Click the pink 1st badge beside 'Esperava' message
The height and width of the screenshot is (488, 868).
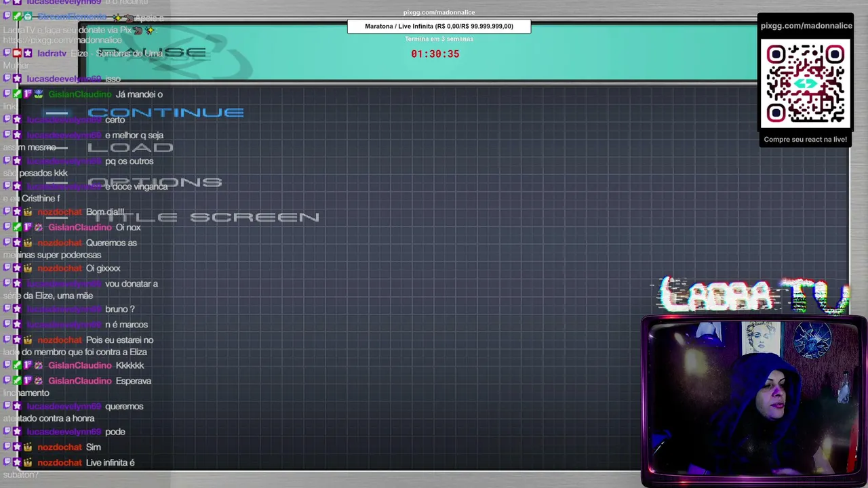point(28,381)
